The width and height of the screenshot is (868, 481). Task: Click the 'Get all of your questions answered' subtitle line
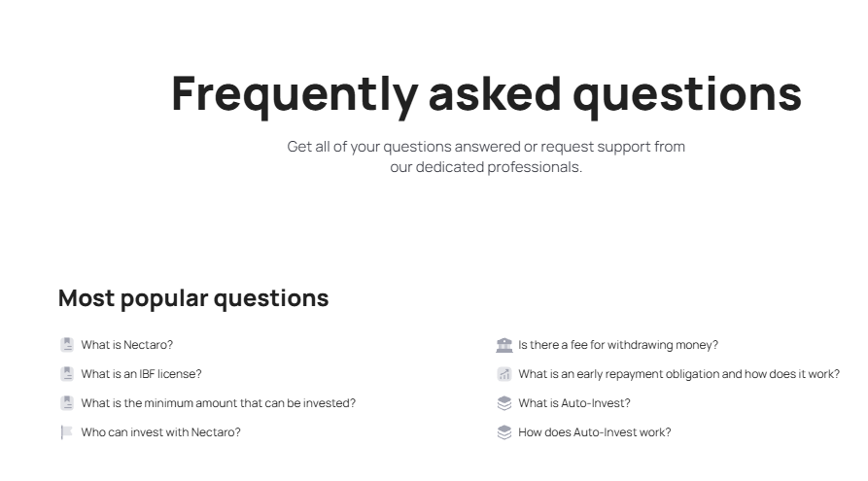(486, 147)
